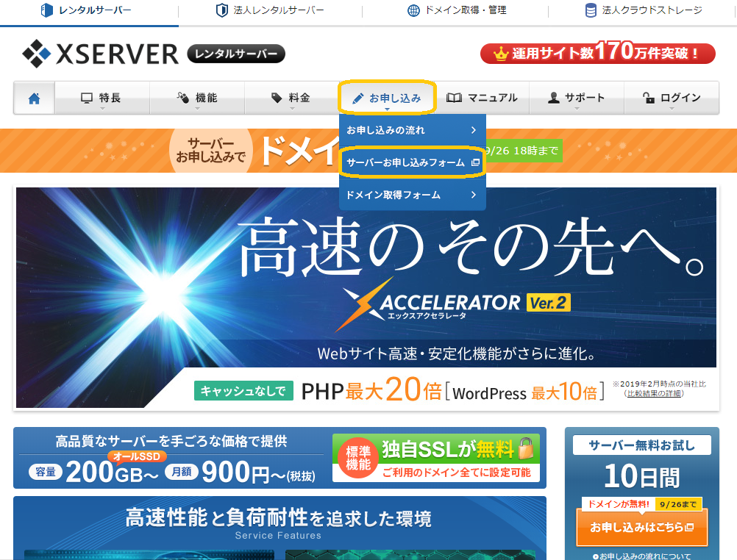Click the chevron next to ドメイン取得フォーム
The height and width of the screenshot is (560, 737).
[x=474, y=195]
